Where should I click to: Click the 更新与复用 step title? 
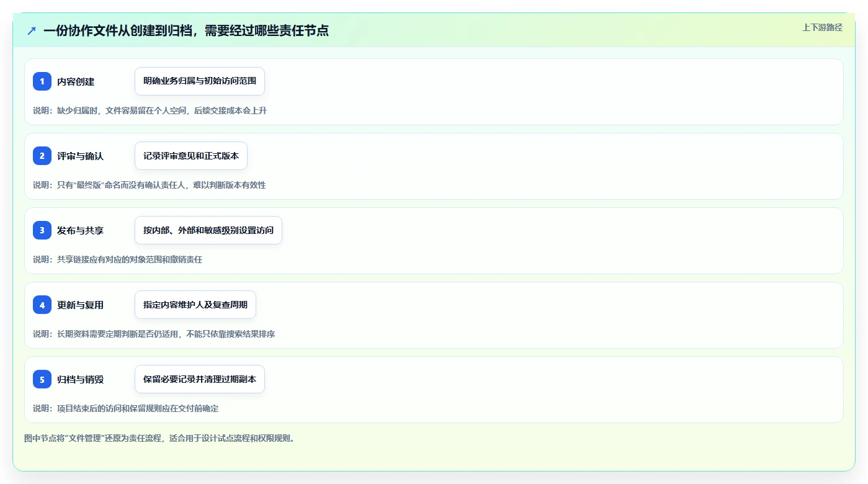point(80,305)
